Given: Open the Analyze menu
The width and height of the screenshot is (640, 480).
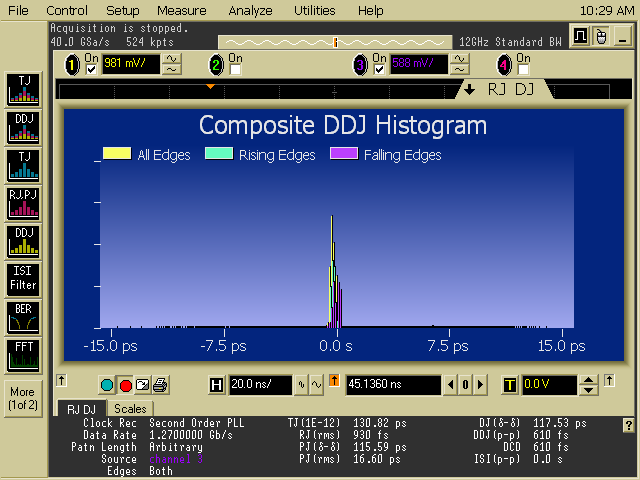Looking at the screenshot, I should point(249,10).
